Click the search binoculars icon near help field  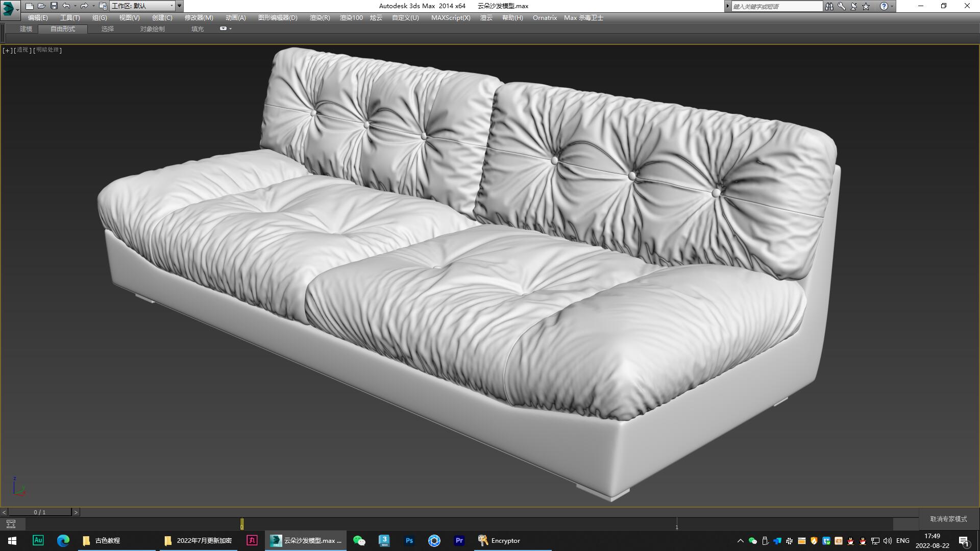pyautogui.click(x=829, y=6)
